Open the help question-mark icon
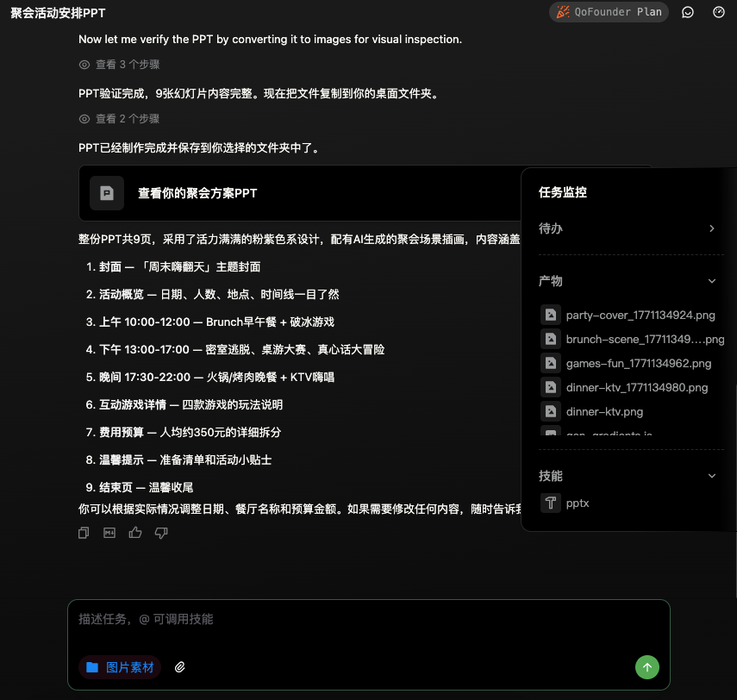737x700 pixels. pyautogui.click(x=718, y=12)
